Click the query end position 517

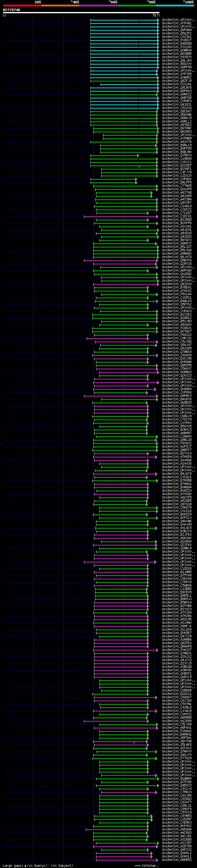pyautogui.click(x=155, y=15)
